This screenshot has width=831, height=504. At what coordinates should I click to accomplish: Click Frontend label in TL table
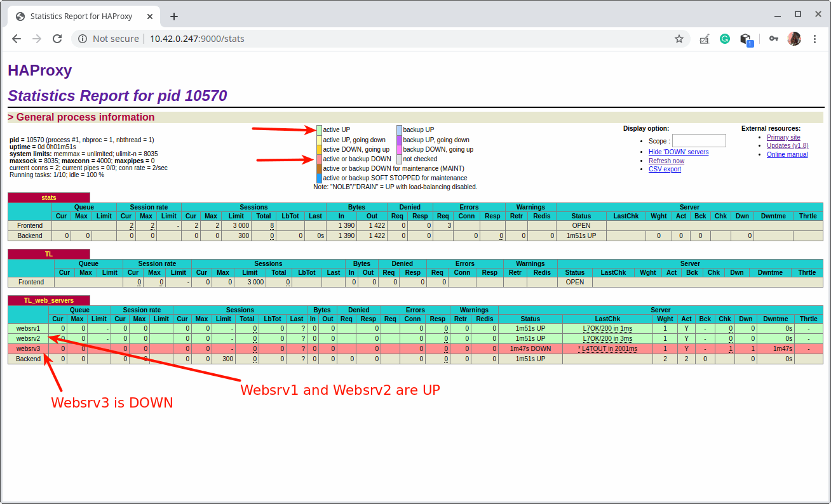tap(31, 282)
